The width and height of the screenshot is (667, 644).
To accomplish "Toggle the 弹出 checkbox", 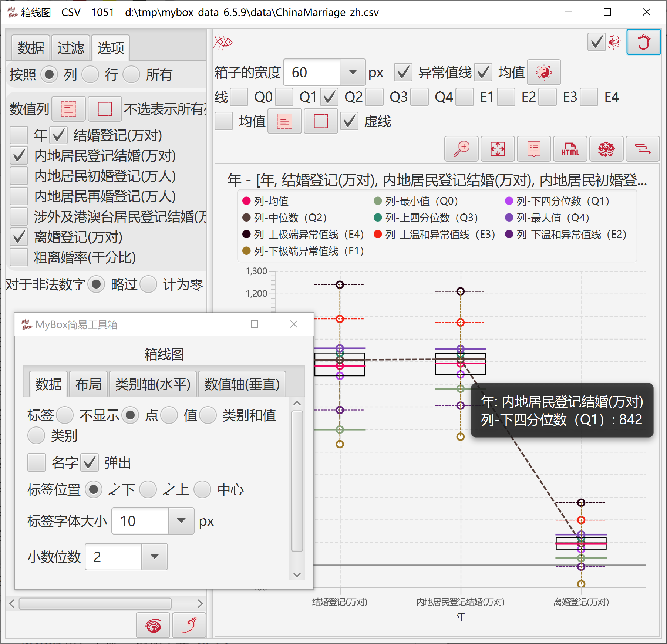I will click(x=90, y=462).
